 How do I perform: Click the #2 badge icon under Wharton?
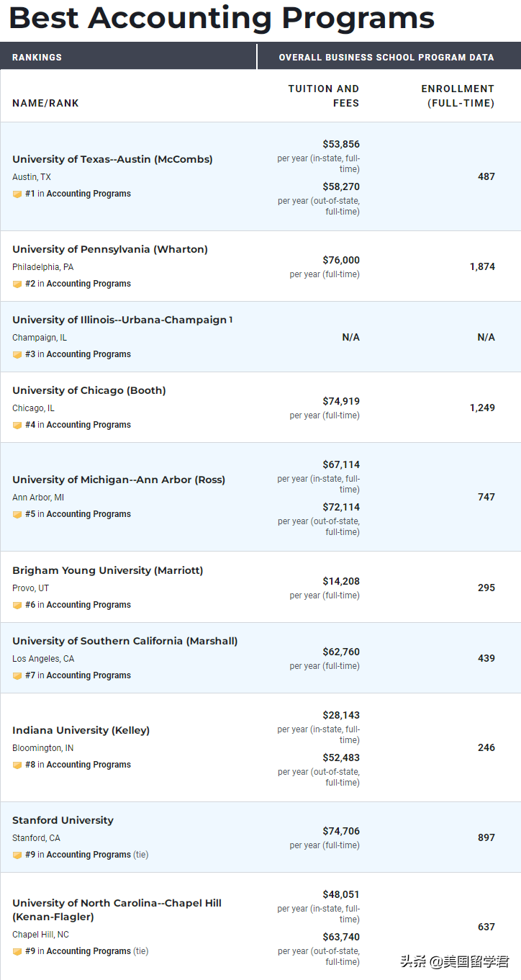tap(17, 284)
